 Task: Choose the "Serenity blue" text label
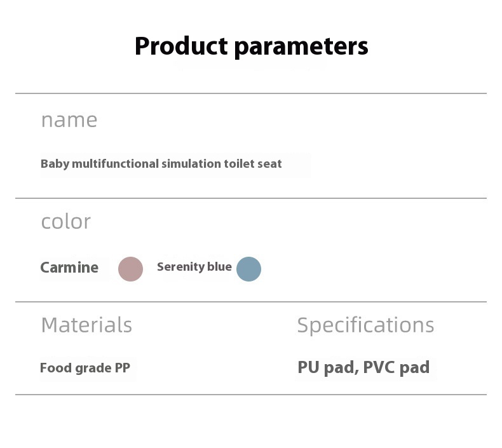(x=194, y=267)
